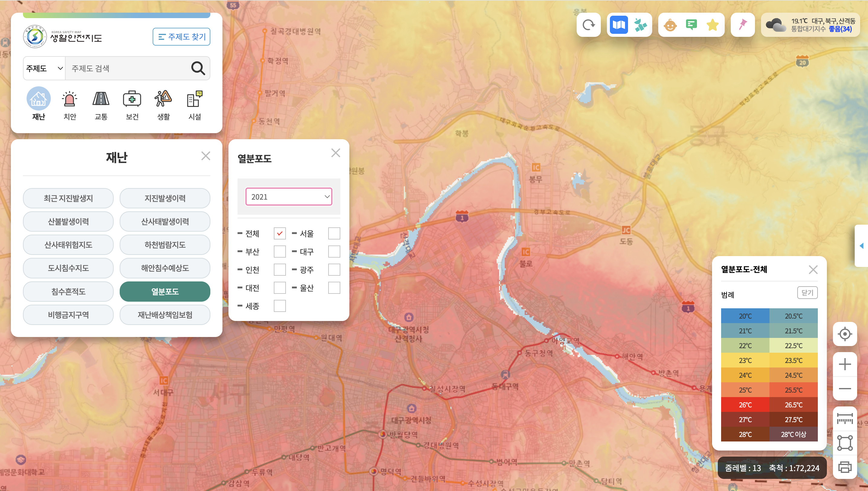Check the 부산 checkbox
Image resolution: width=868 pixels, height=491 pixels.
[x=280, y=252]
